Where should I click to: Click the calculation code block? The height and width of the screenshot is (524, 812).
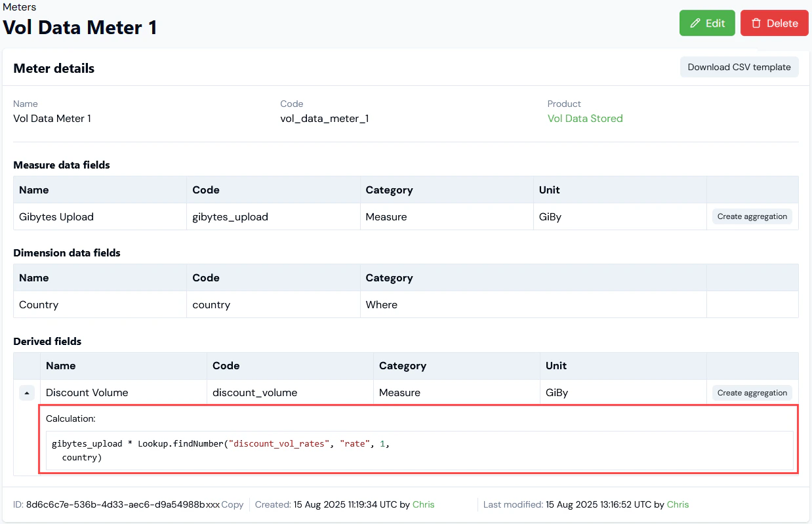420,451
